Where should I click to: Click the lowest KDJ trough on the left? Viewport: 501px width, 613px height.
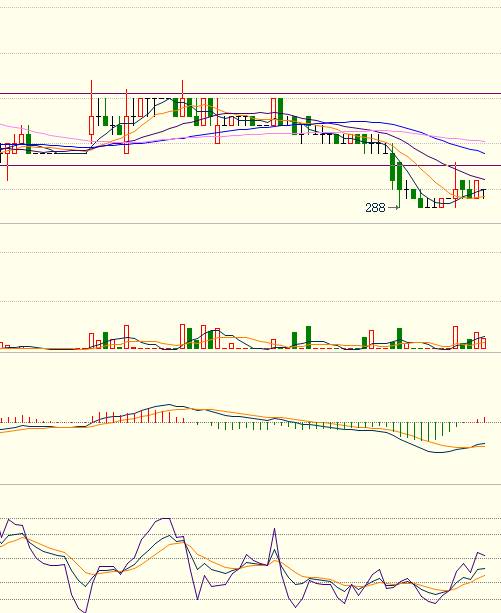pos(85,611)
